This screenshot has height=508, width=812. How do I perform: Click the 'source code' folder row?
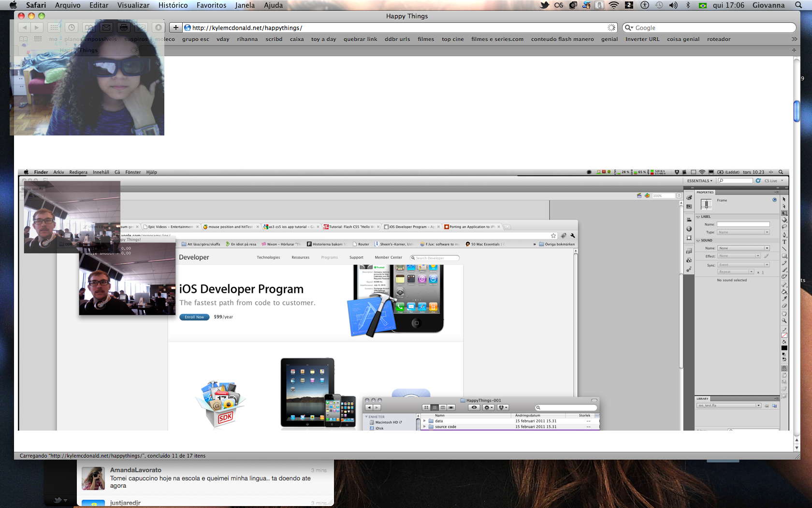[510, 427]
